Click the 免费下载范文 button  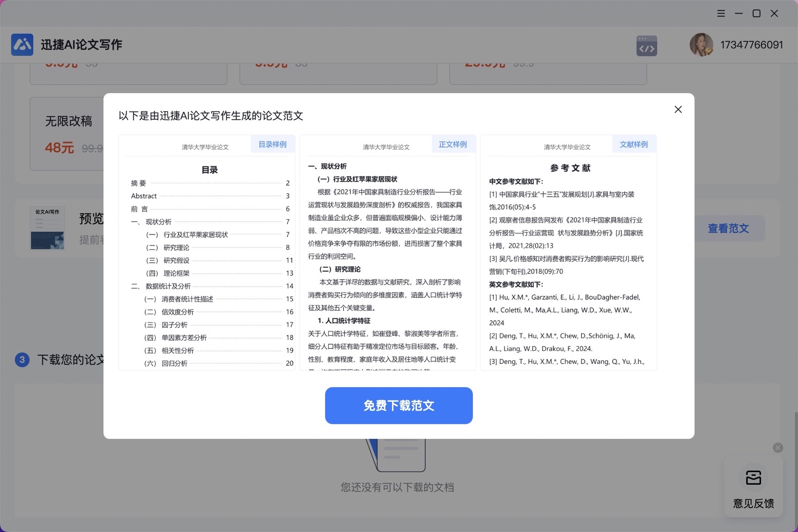(x=399, y=406)
